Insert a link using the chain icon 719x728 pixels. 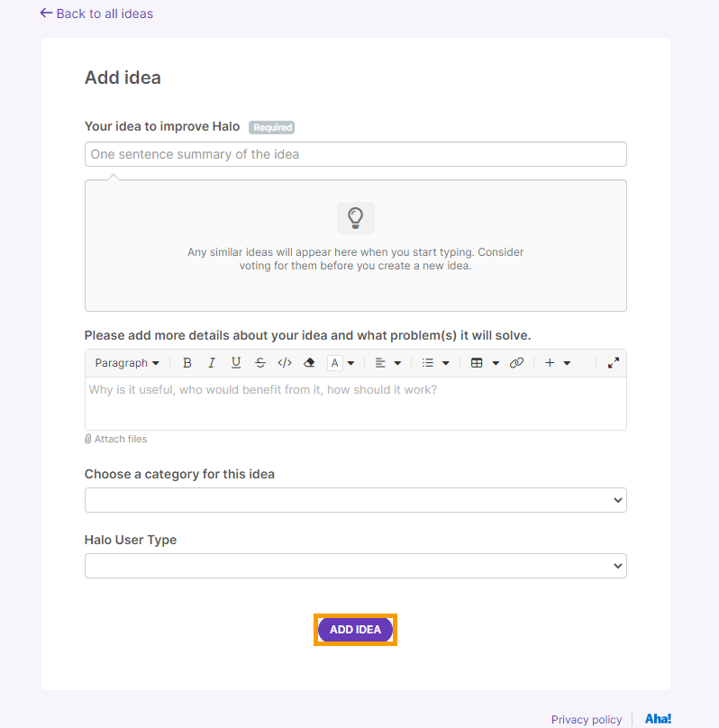[x=516, y=363]
